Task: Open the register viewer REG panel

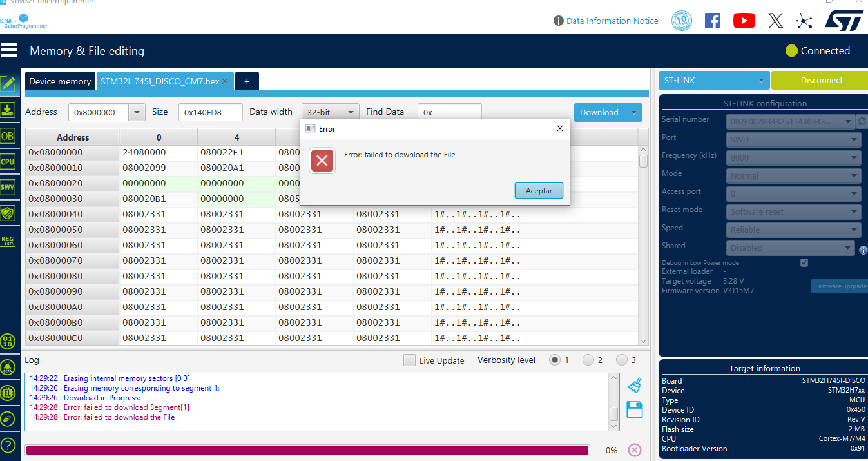Action: [x=9, y=239]
